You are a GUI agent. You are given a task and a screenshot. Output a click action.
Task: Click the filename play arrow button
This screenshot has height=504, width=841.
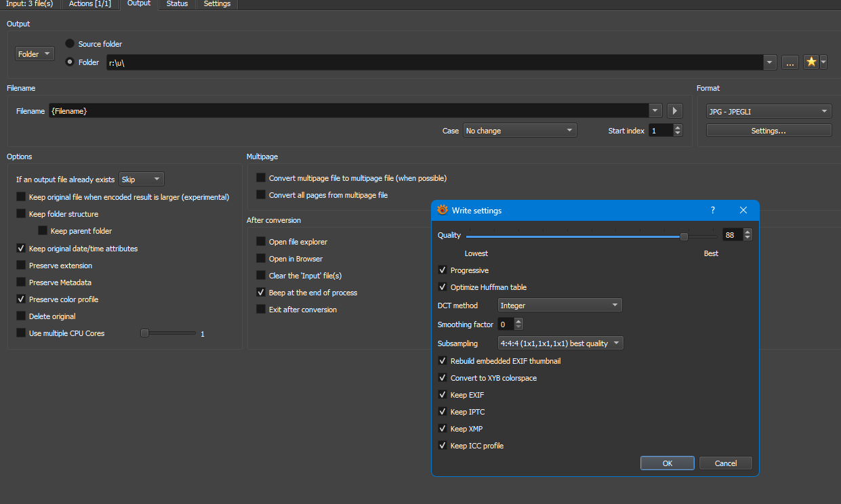(674, 110)
